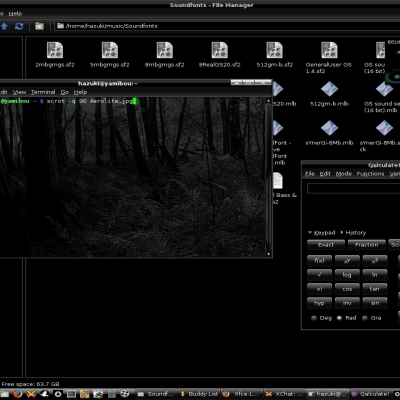Click the tan button in Qalculate

pyautogui.click(x=375, y=289)
